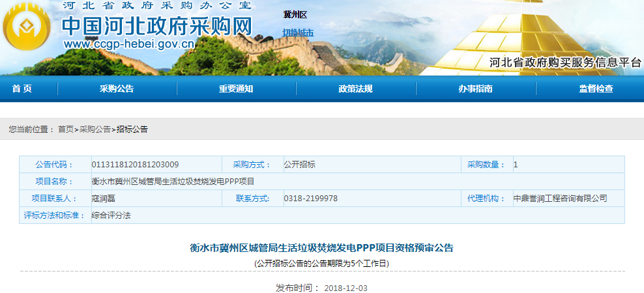Viewport: 644px width, 293px height.
Task: Click the 资格预审公告 announcement title heading
Action: [x=321, y=248]
